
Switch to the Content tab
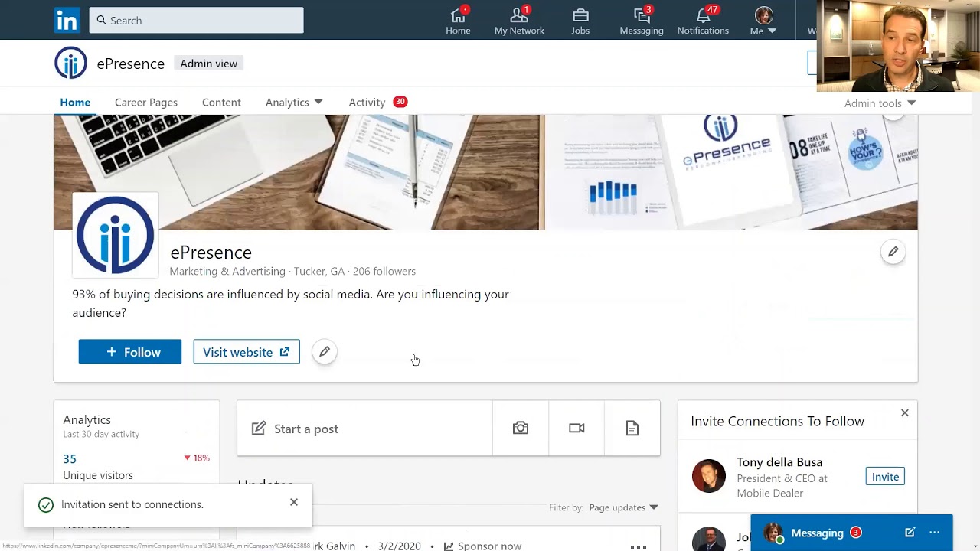tap(221, 102)
